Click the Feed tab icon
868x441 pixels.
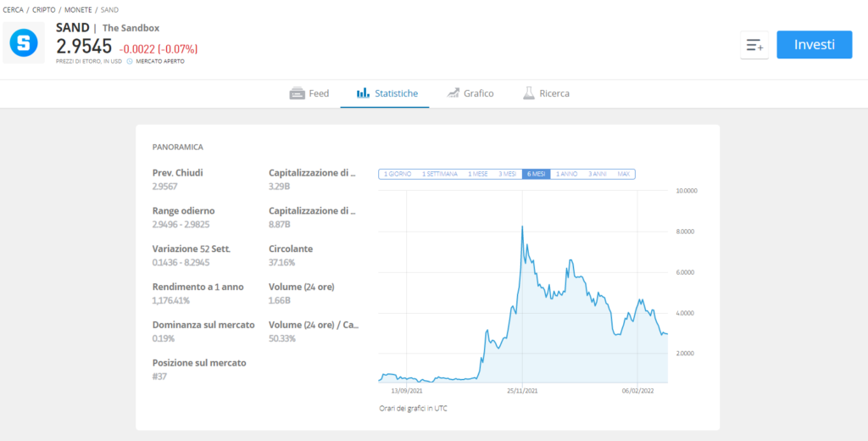pos(298,93)
